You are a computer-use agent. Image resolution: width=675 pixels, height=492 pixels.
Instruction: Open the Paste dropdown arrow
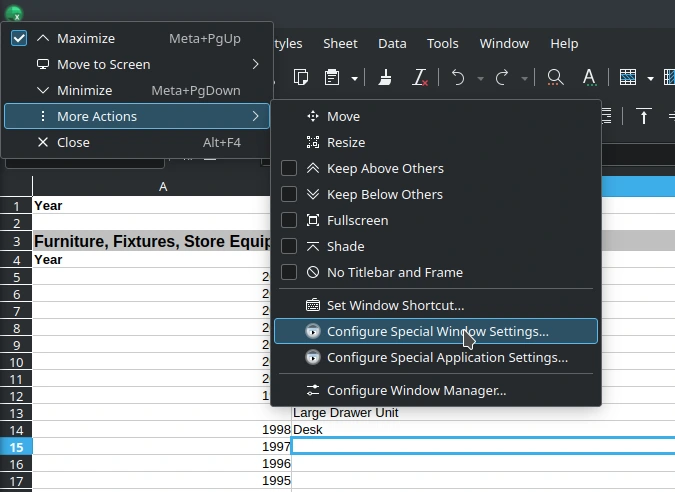(355, 78)
